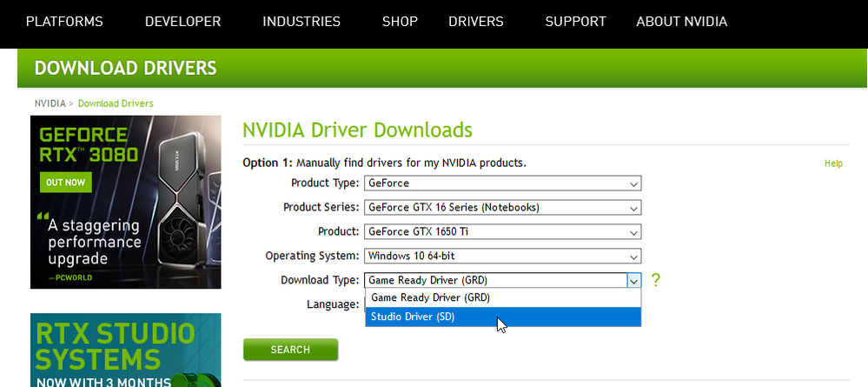Screen dimensions: 868x387
Task: Expand the Operating System dropdown
Action: (x=503, y=257)
